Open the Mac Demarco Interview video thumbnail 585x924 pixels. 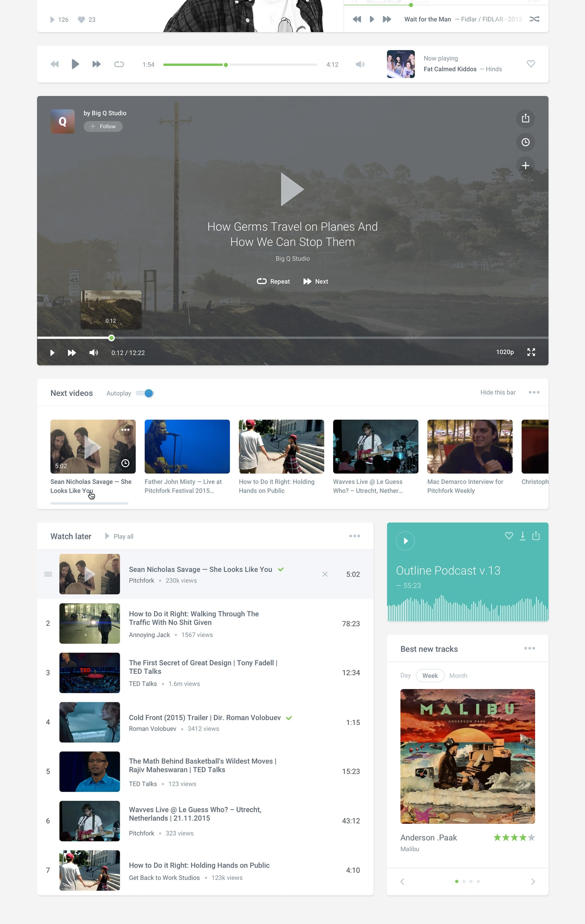coord(469,446)
